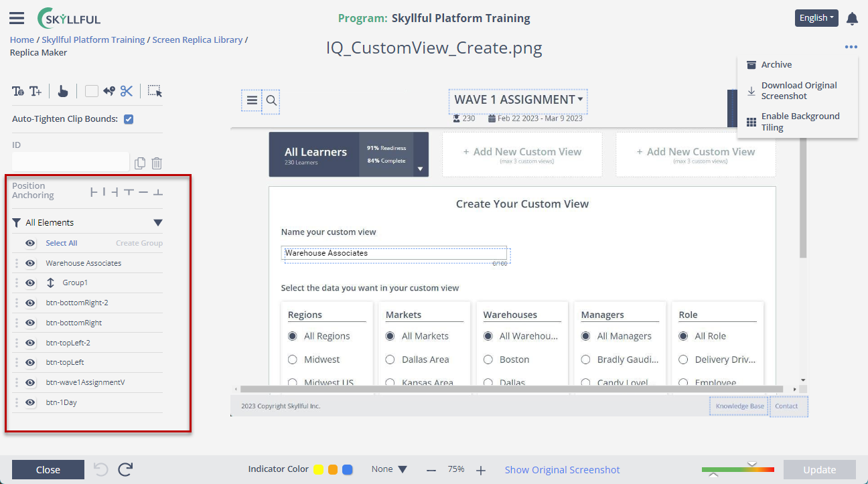Toggle visibility of btn-bottomRight
The width and height of the screenshot is (868, 484).
(30, 323)
